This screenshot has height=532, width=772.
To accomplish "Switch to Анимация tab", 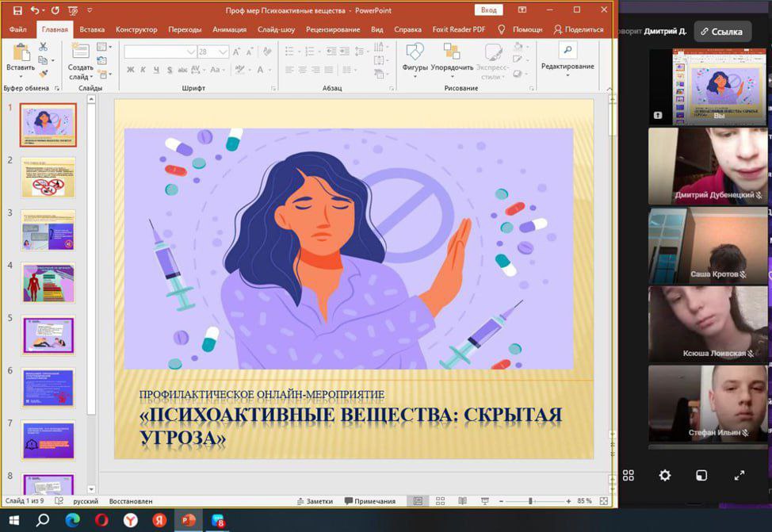I will tap(229, 29).
